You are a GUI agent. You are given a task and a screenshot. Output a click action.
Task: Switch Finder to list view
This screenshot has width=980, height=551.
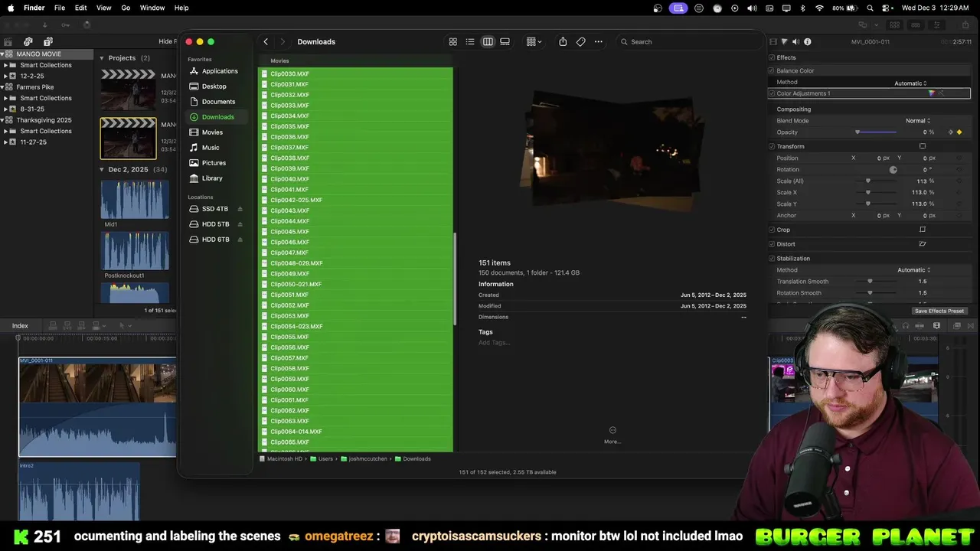[x=470, y=42]
